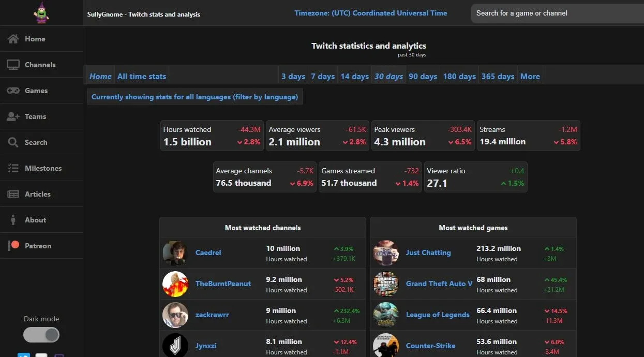Click Grand Theft Auto V's 45.4% change
This screenshot has width=644, height=357.
556,280
